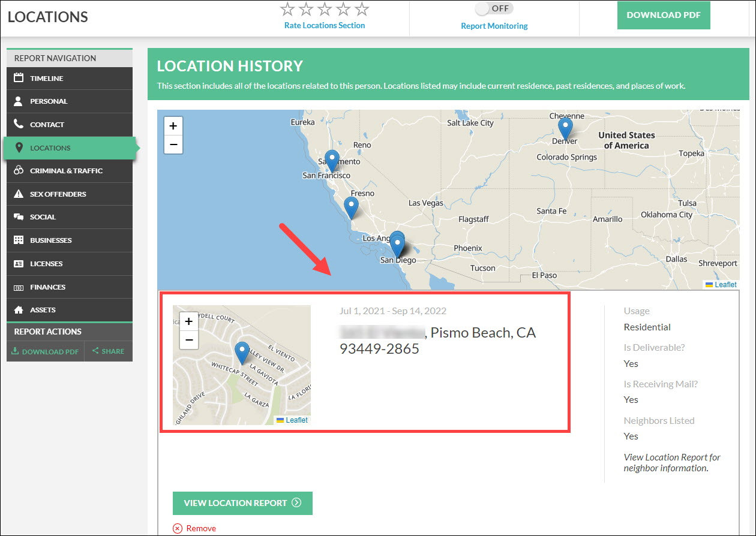This screenshot has width=756, height=536.
Task: Click the map pin near Denver
Action: [565, 130]
